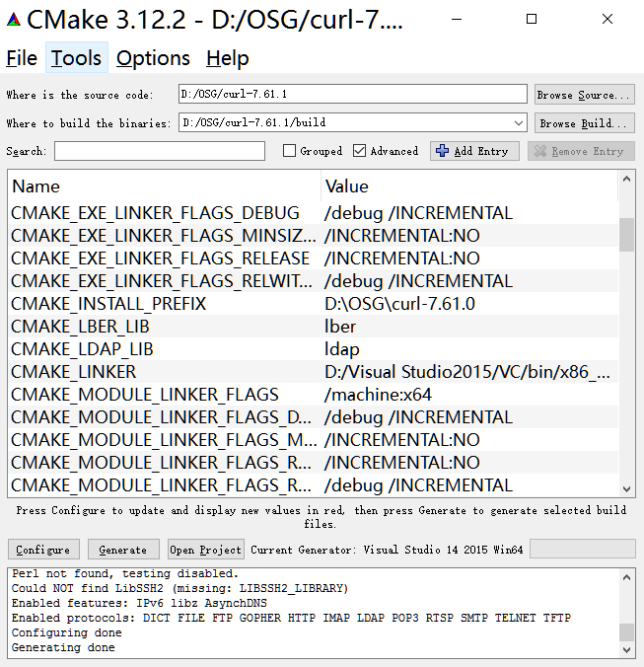Click the 'Enabled protocols' log line
The height and width of the screenshot is (667, 644).
[x=291, y=618]
